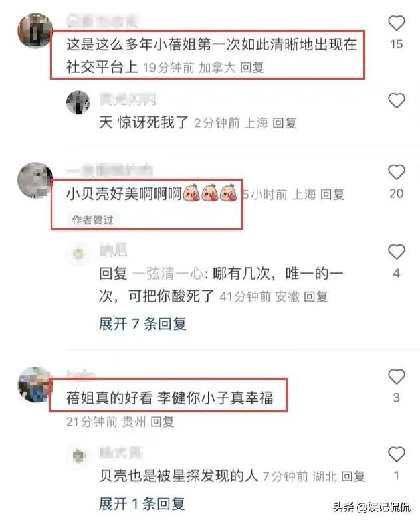Open the first commenter's avatar

coord(35,31)
